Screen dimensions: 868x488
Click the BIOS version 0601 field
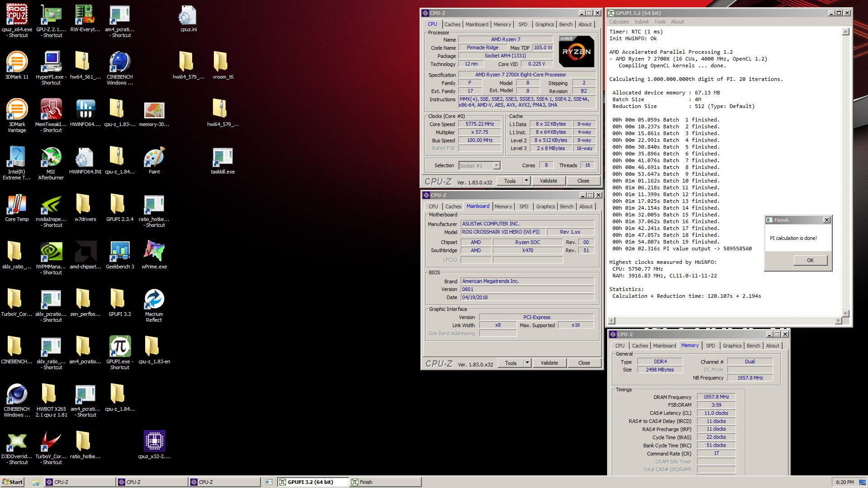coord(527,289)
